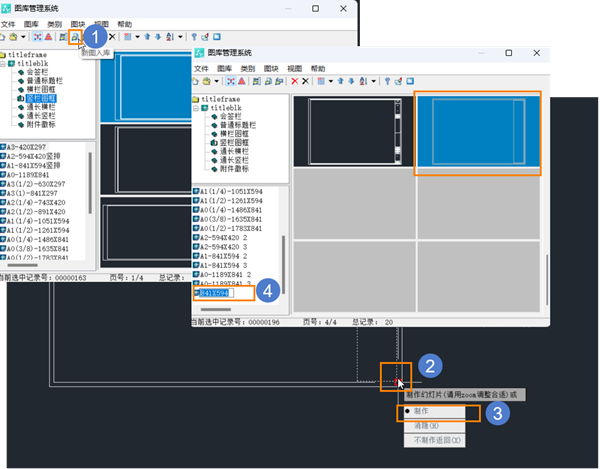Open 图块 menu in front window
The width and height of the screenshot is (600, 469).
(x=271, y=69)
